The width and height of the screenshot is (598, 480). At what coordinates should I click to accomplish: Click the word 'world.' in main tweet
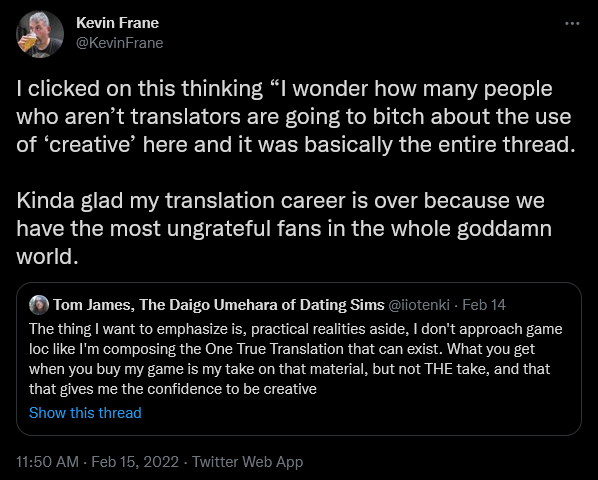coord(47,257)
